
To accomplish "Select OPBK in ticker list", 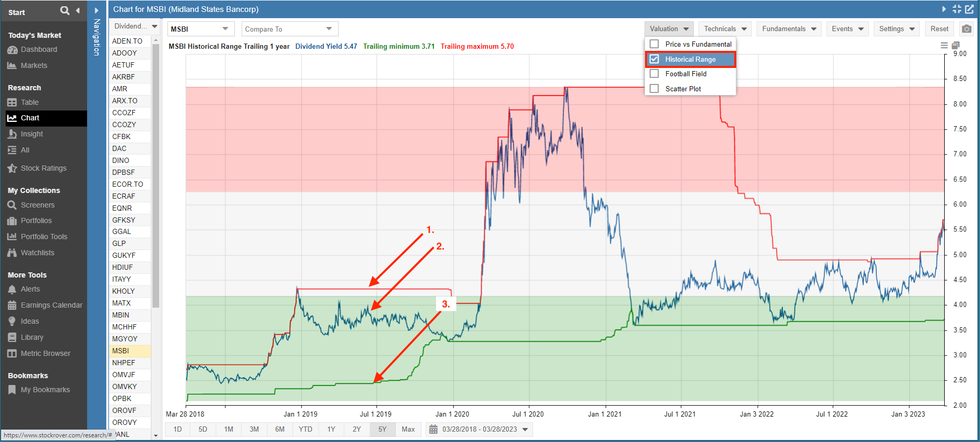I will [x=130, y=398].
